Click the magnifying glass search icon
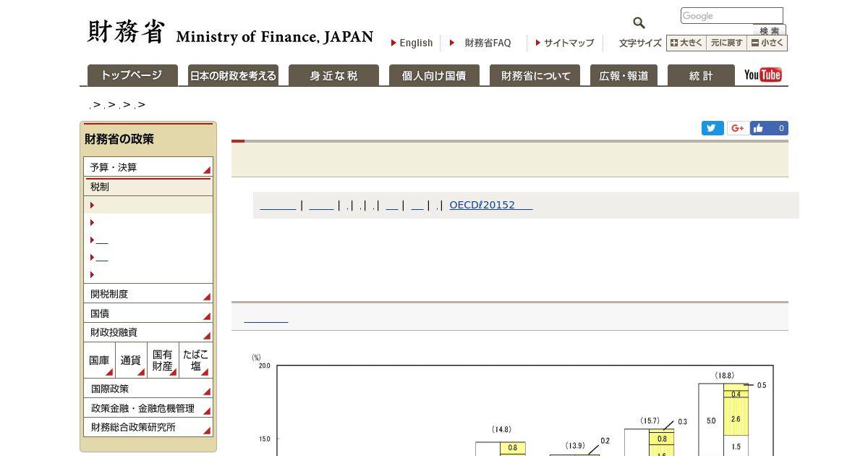Image resolution: width=868 pixels, height=456 pixels. point(639,23)
